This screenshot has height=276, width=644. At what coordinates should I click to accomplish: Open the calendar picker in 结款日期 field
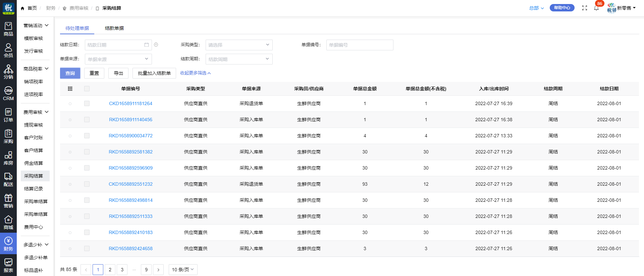(x=147, y=45)
